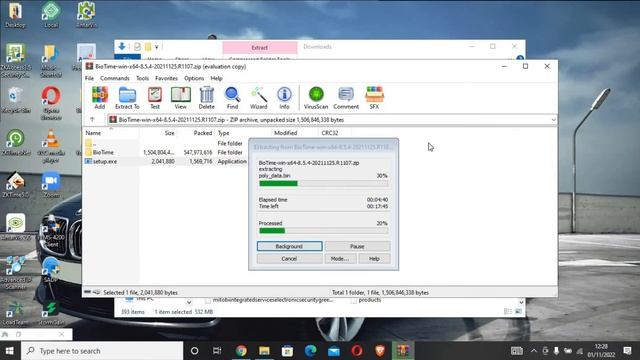Screen dimensions: 640x360
Task: Open the File menu in WinRAR
Action: (x=89, y=78)
